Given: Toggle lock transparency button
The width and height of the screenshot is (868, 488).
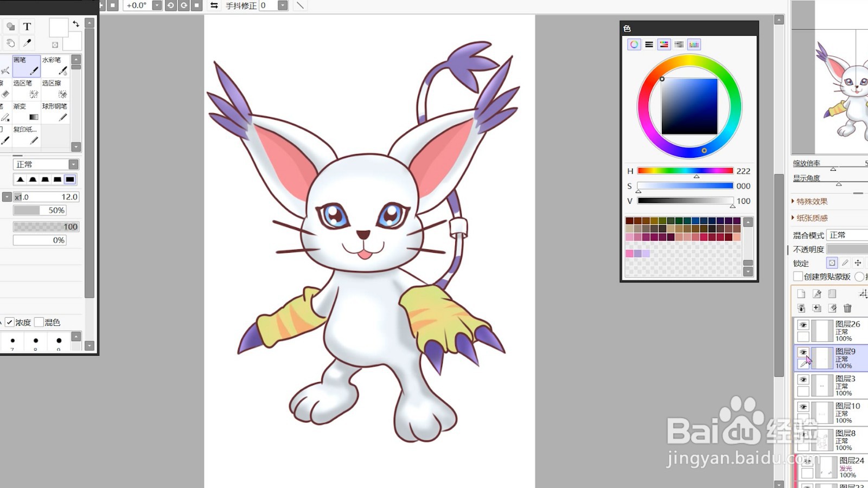Looking at the screenshot, I should coord(832,263).
